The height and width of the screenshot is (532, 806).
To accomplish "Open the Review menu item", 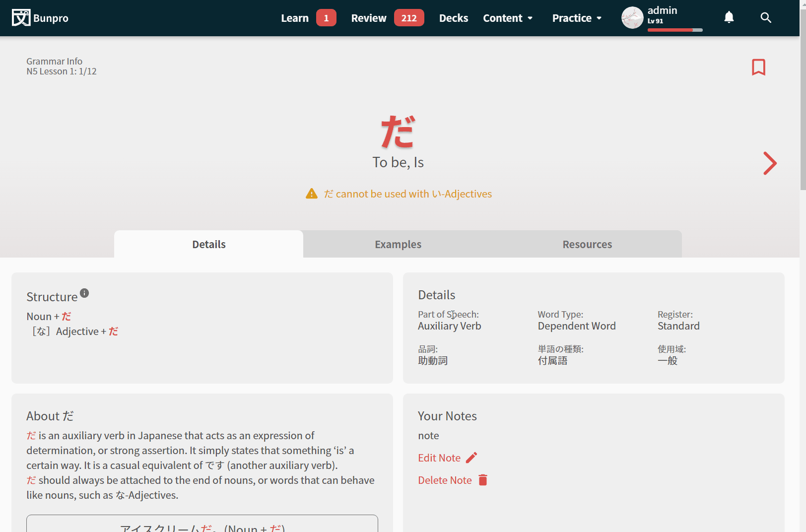I will click(x=369, y=18).
